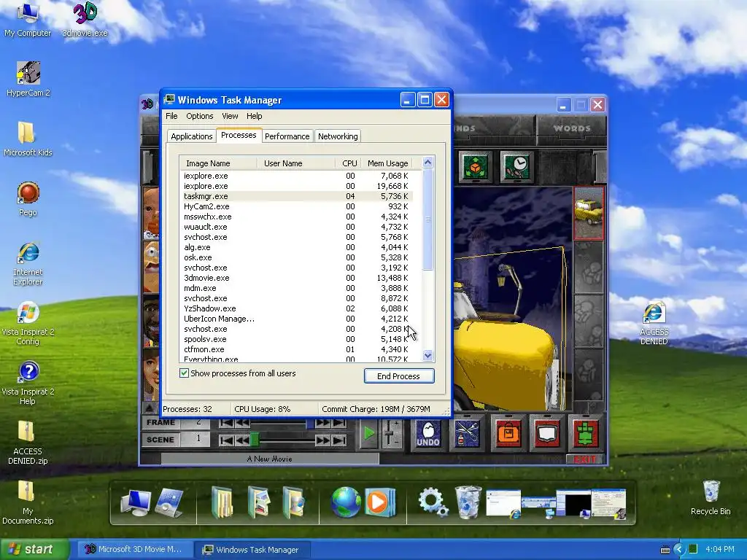Select the wuauclt.exe process row

click(x=296, y=227)
